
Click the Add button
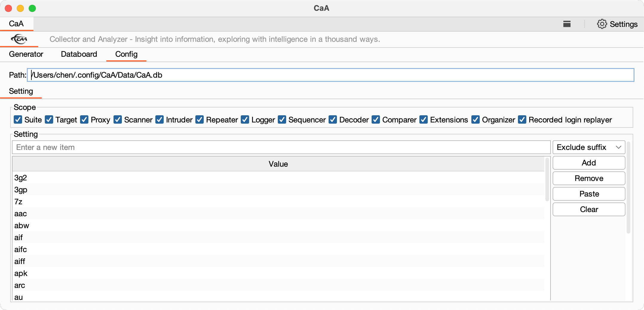click(x=589, y=163)
